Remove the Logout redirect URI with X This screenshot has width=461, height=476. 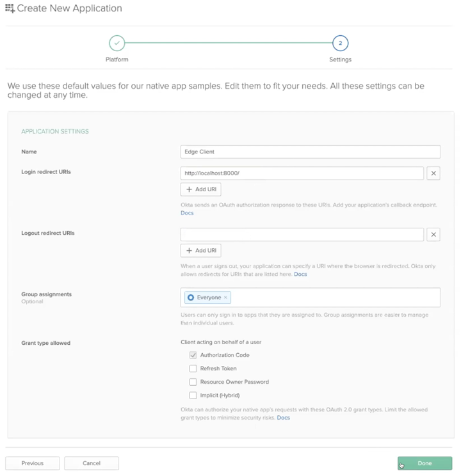(x=433, y=235)
